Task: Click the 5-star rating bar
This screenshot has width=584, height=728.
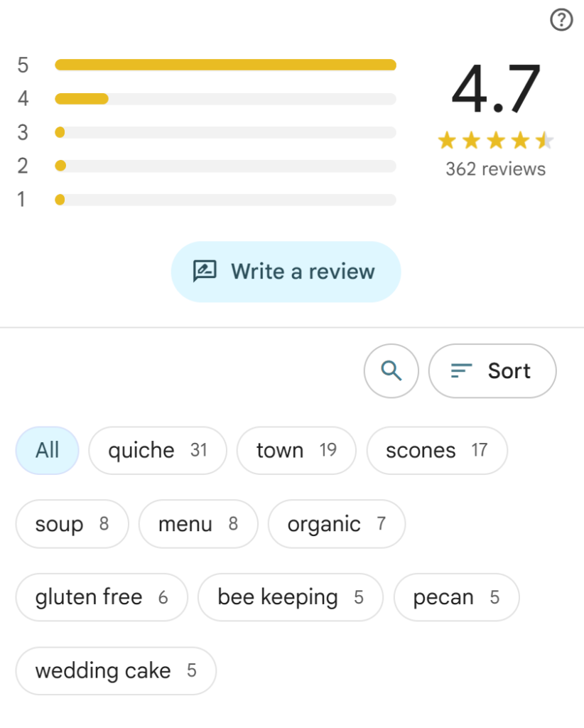Action: click(x=225, y=65)
